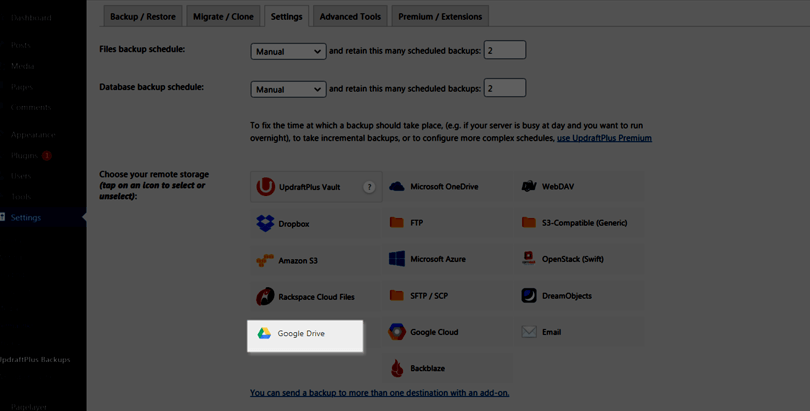
Task: Select the UpdraftPlus Vault storage icon
Action: [266, 187]
